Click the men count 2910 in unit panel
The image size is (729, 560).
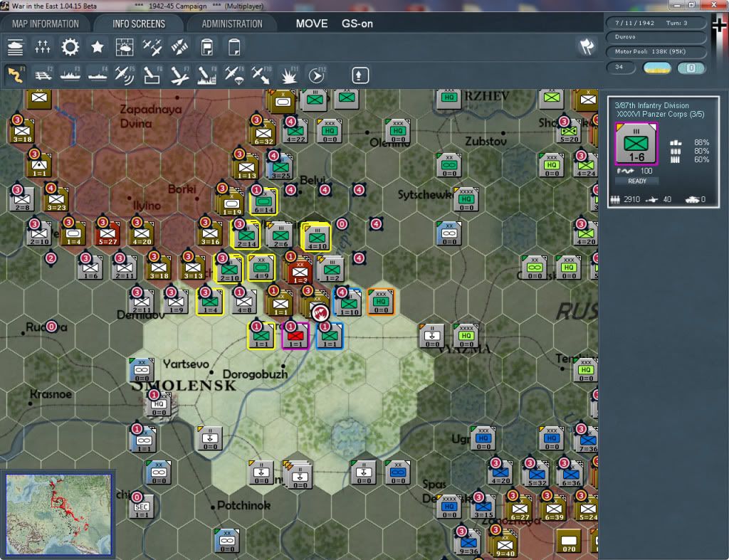click(632, 199)
